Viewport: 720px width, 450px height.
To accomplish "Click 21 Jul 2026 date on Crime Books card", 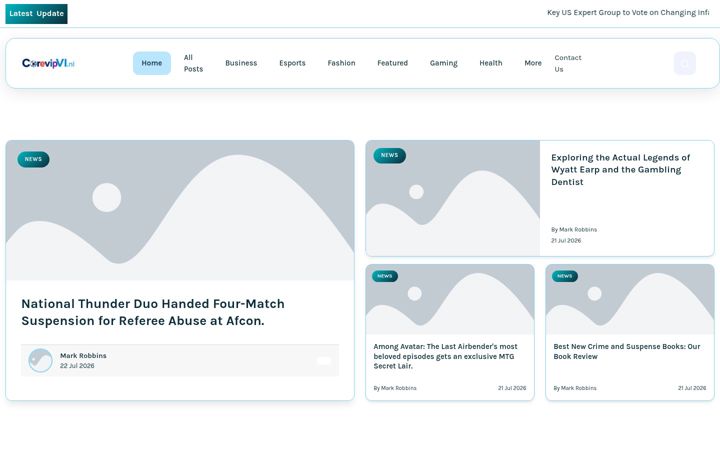I will 692,388.
